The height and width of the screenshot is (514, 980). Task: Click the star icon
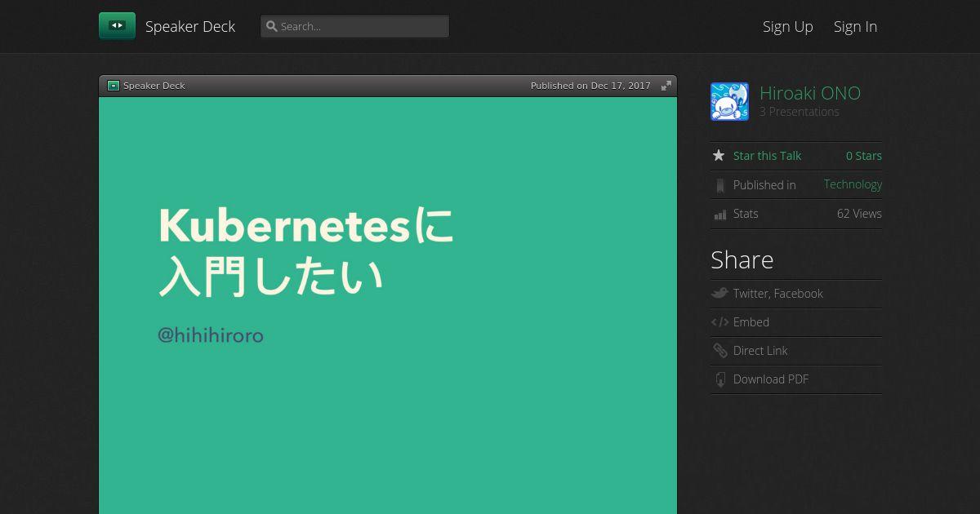point(719,155)
